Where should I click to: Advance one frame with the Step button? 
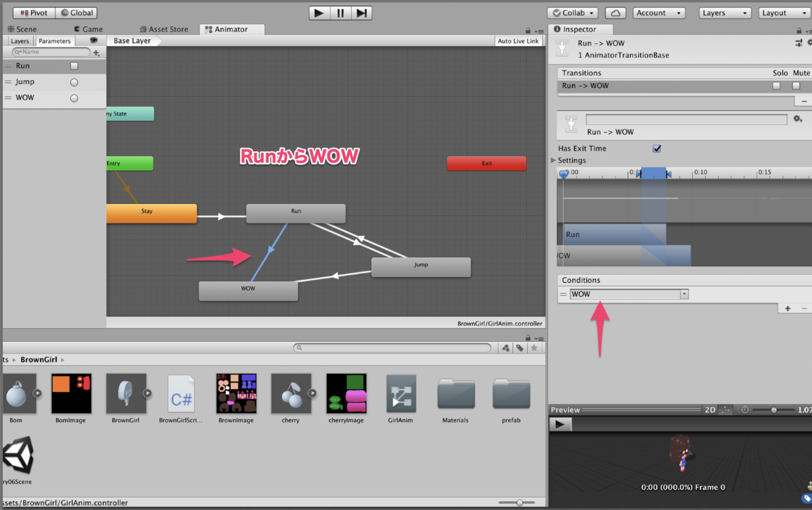tap(361, 13)
